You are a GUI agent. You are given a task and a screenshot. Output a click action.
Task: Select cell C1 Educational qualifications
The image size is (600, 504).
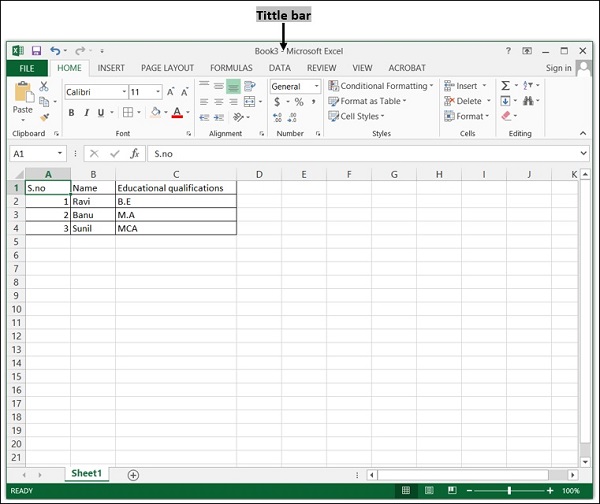175,188
